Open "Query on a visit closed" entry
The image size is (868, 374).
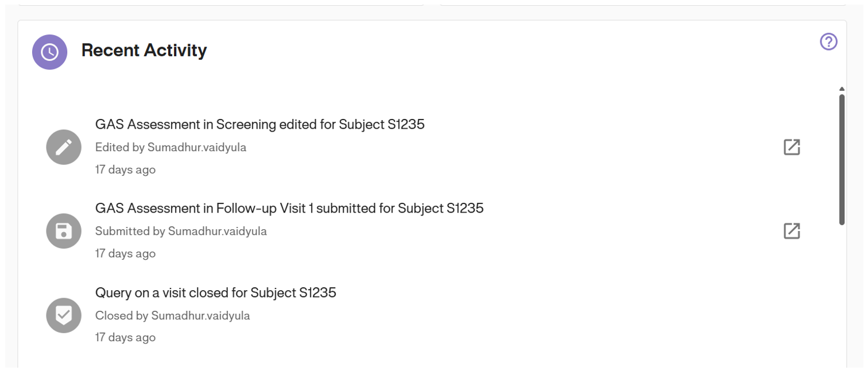coord(215,292)
